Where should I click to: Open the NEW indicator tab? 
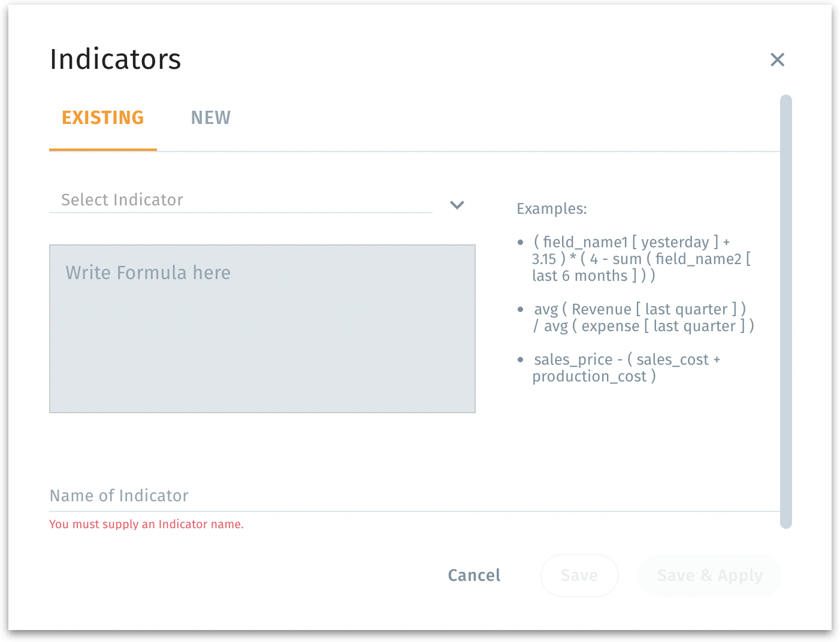pos(211,118)
